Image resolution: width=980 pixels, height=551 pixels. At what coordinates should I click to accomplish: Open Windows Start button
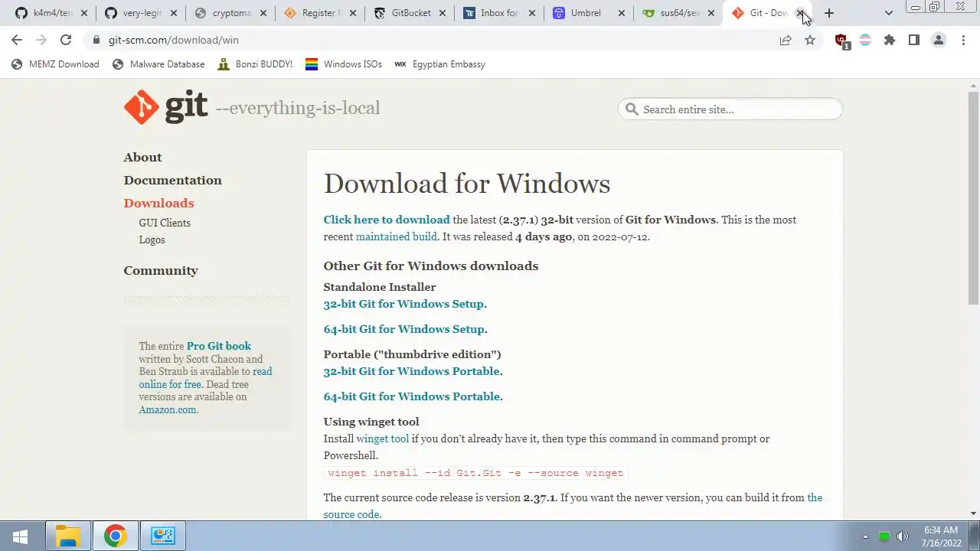pos(21,536)
